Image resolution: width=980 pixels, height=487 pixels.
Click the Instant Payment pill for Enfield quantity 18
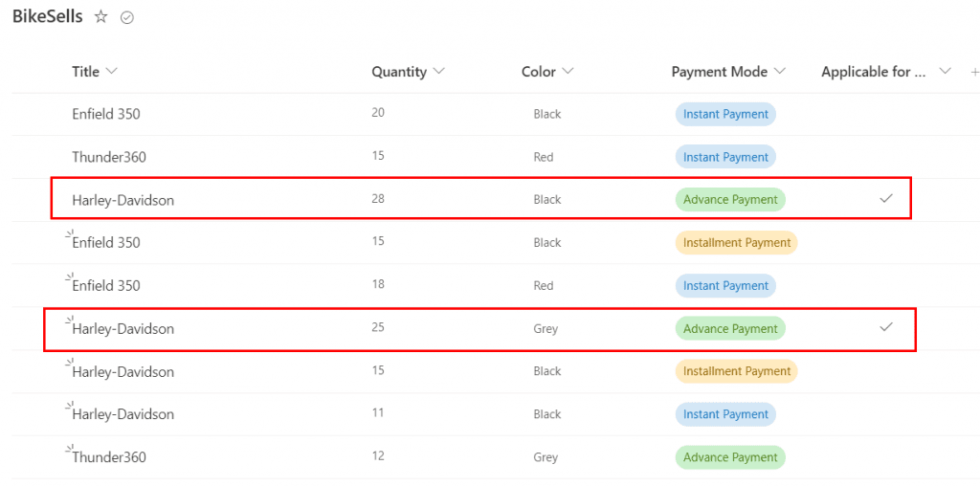pyautogui.click(x=725, y=286)
